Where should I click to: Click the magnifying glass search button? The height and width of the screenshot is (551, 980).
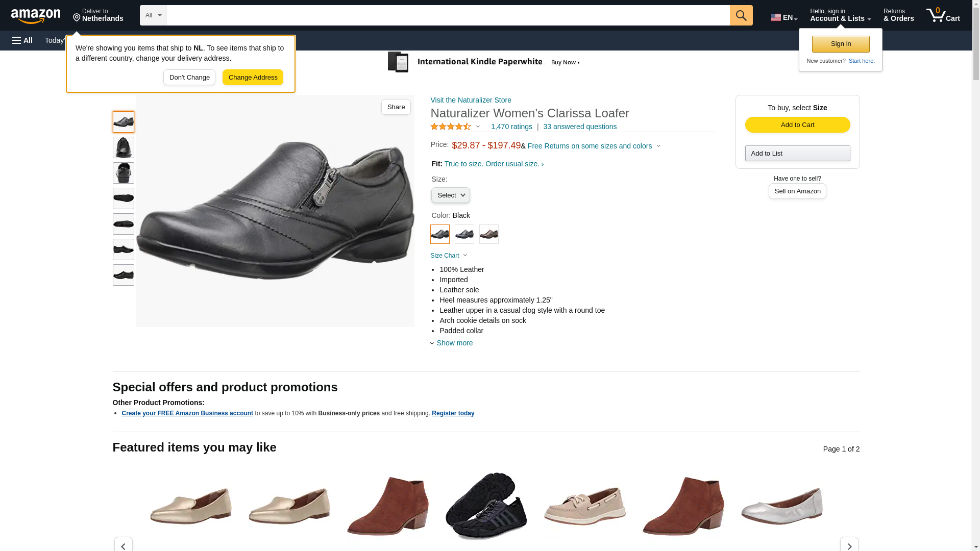[x=741, y=15]
